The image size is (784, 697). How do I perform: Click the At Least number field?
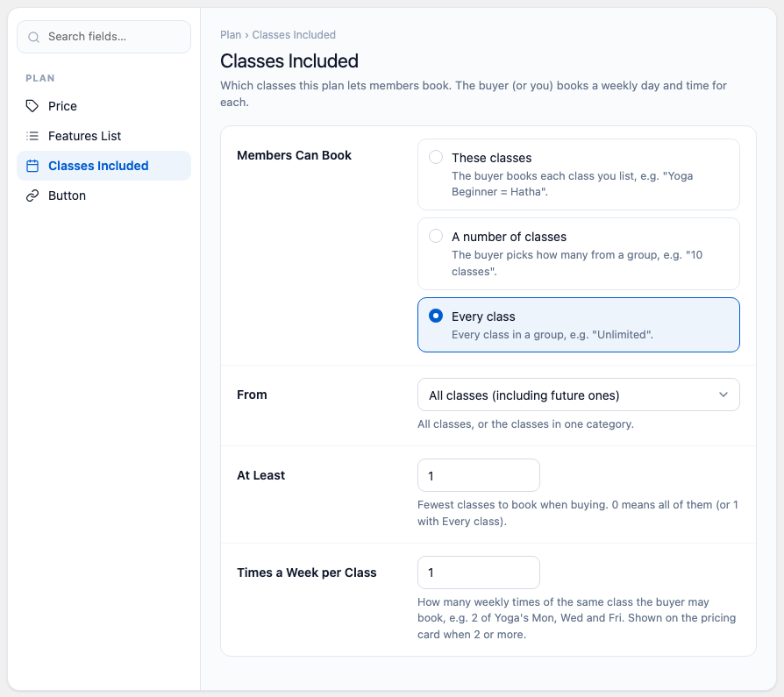[479, 475]
